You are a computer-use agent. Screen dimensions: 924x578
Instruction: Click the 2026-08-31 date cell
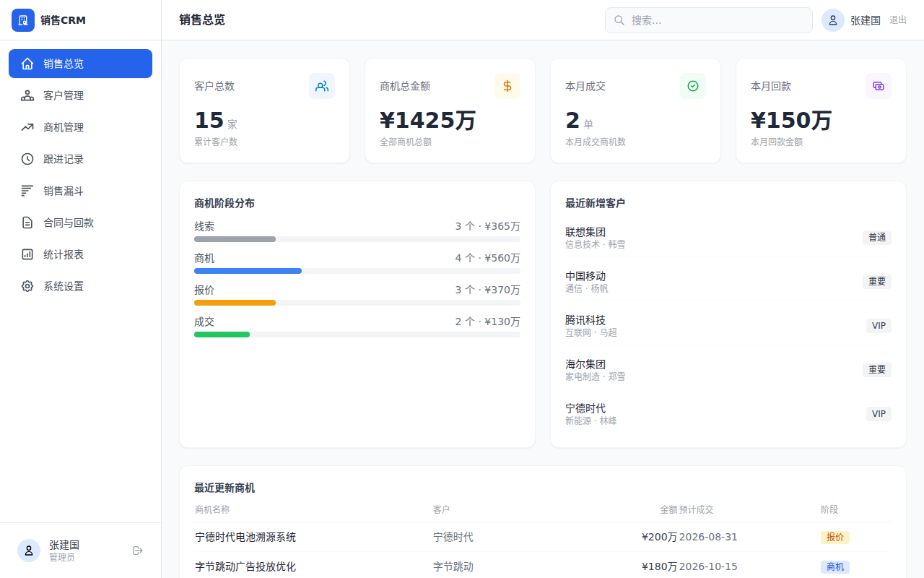coord(708,538)
